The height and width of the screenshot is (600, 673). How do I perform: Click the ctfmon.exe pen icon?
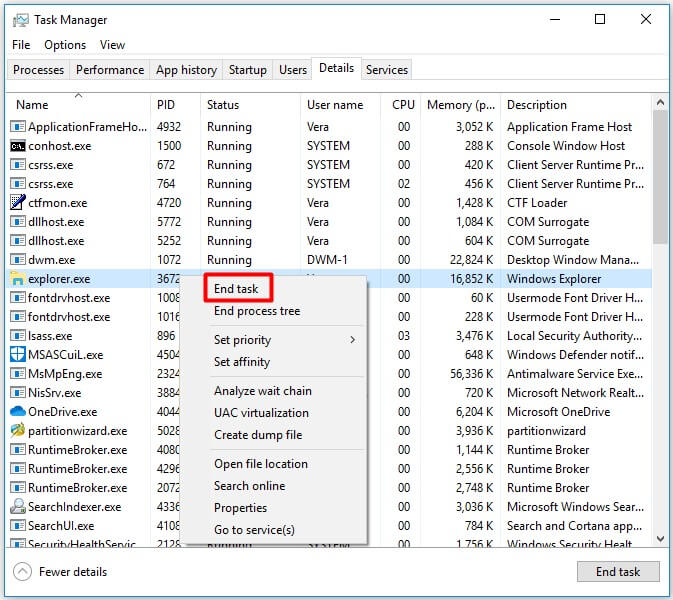point(18,202)
